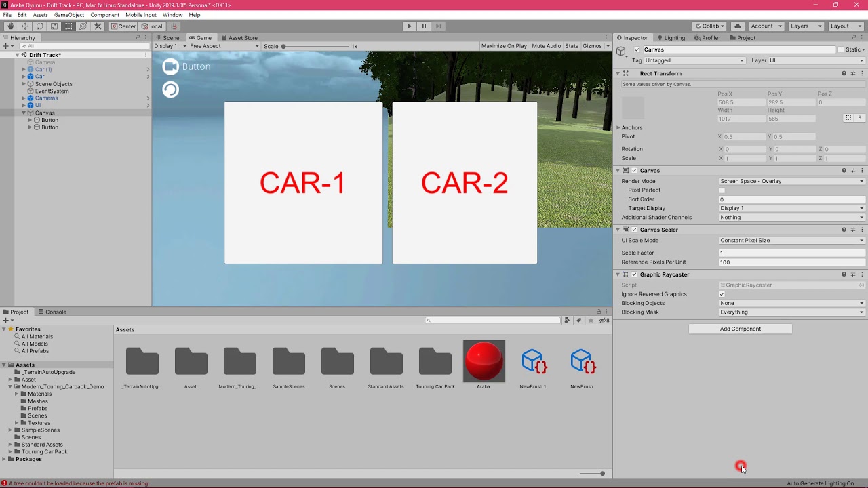
Task: Switch to the Asset Store tab
Action: [239, 38]
